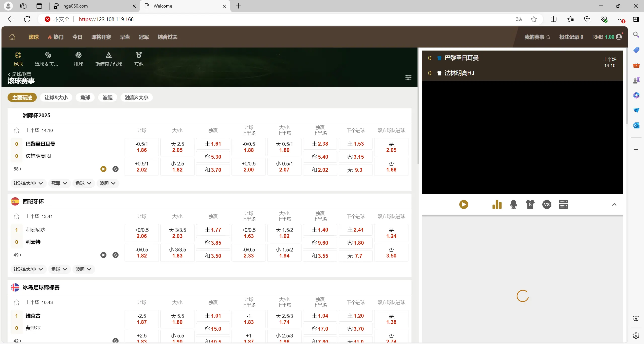Play live stream for 利安尼沙 match
The width and height of the screenshot is (644, 344).
103,255
